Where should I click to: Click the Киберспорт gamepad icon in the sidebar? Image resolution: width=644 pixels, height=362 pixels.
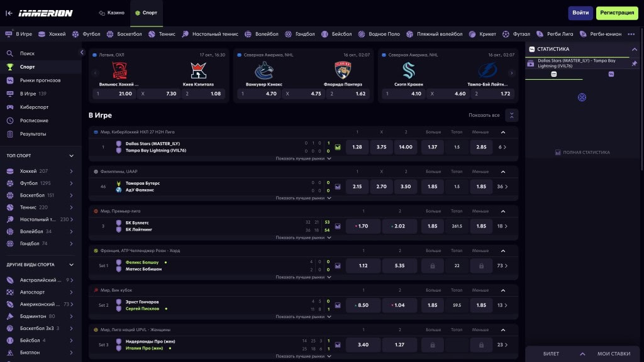coord(10,107)
